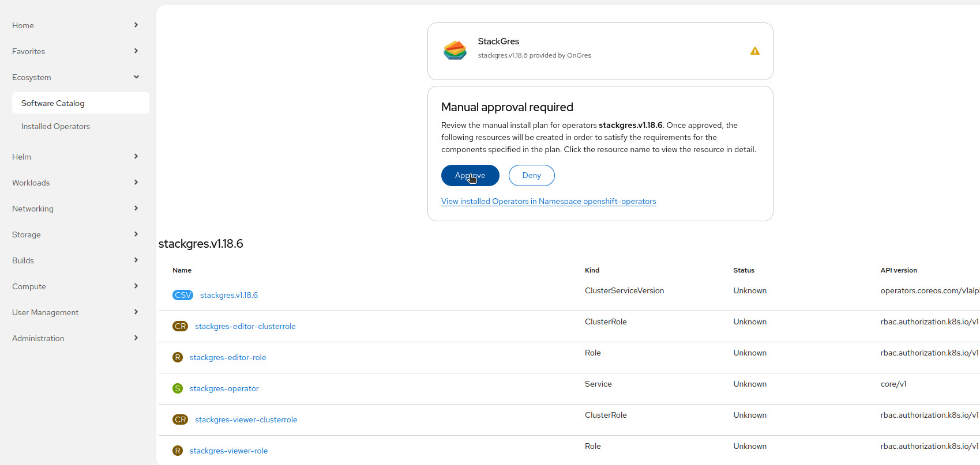980x465 pixels.
Task: Click the operators.coreos.com API version cell
Action: (x=930, y=290)
